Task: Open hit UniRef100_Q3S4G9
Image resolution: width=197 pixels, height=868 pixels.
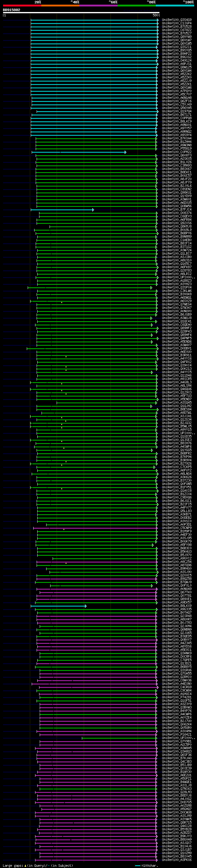Action: click(x=176, y=20)
